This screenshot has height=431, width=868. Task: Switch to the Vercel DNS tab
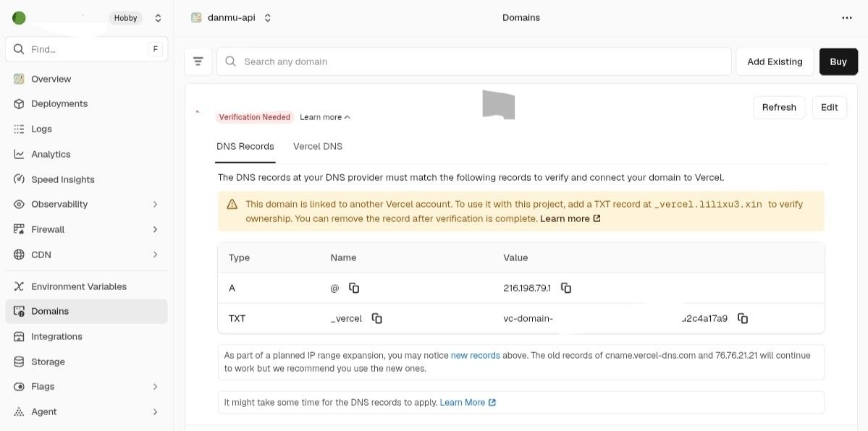[x=318, y=147]
